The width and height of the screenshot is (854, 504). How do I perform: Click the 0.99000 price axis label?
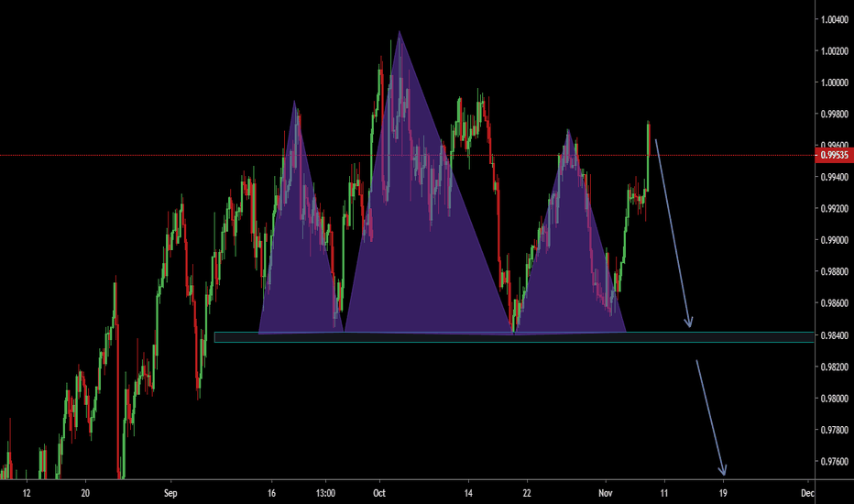pos(835,240)
